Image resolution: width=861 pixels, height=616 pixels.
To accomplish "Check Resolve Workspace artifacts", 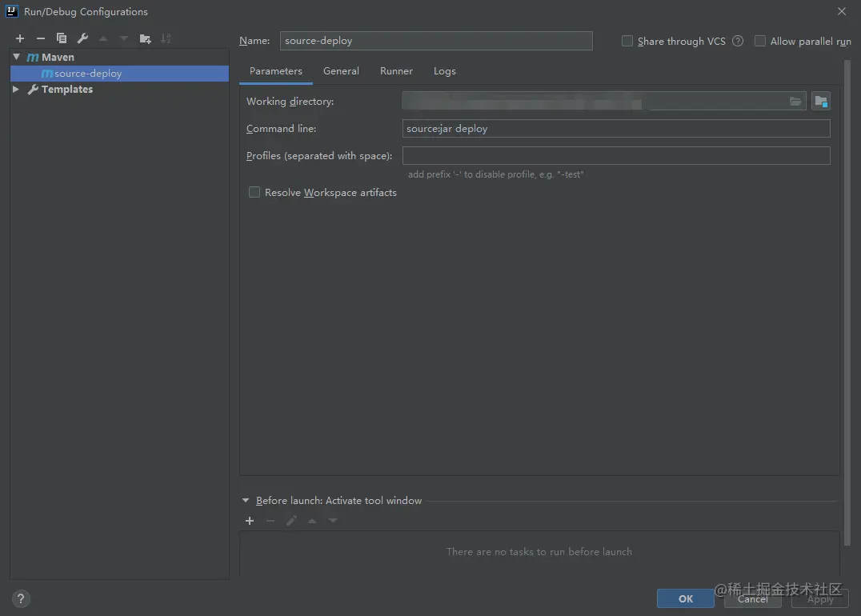I will coord(254,192).
